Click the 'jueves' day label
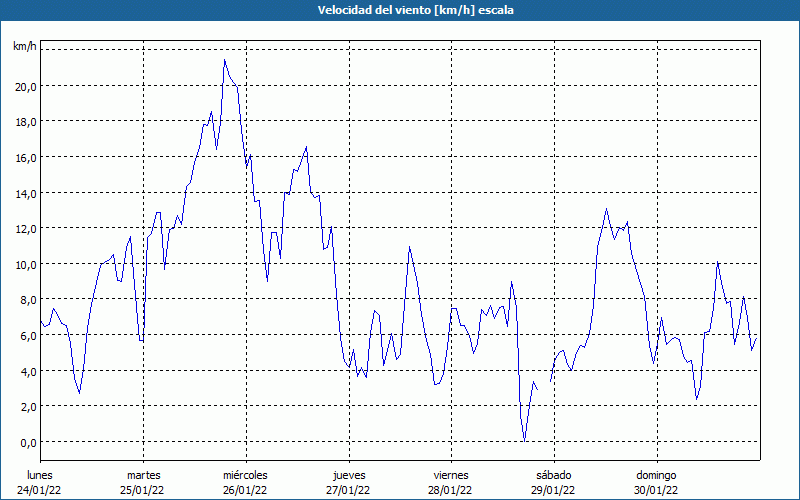This screenshot has height=500, width=800. point(349,476)
